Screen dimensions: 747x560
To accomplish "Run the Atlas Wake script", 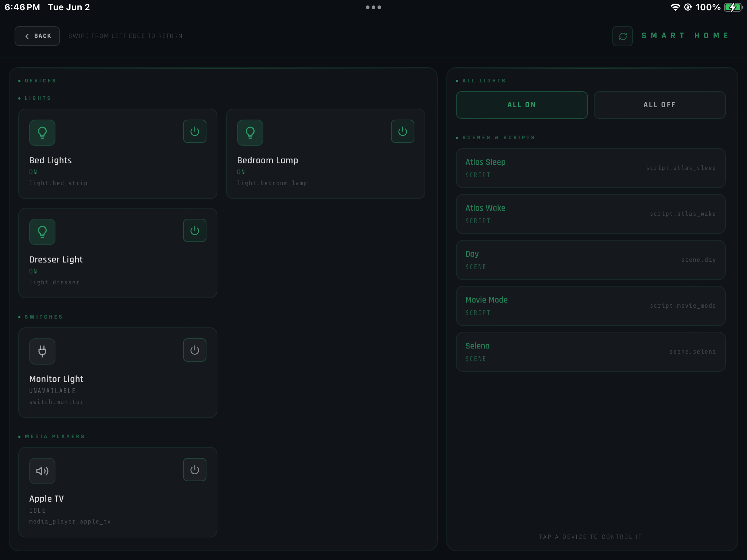I will [x=591, y=214].
